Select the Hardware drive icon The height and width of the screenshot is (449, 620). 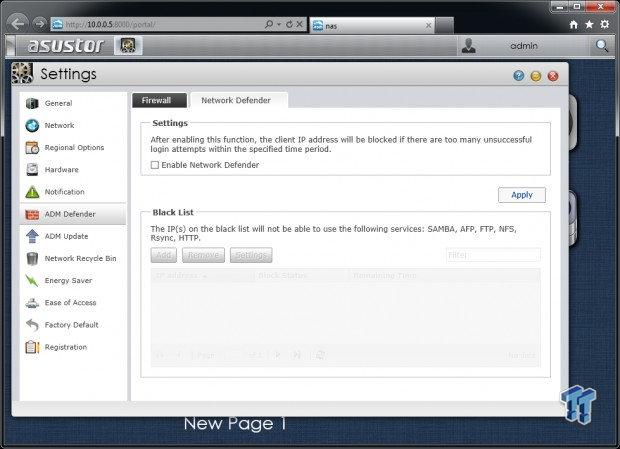point(32,170)
